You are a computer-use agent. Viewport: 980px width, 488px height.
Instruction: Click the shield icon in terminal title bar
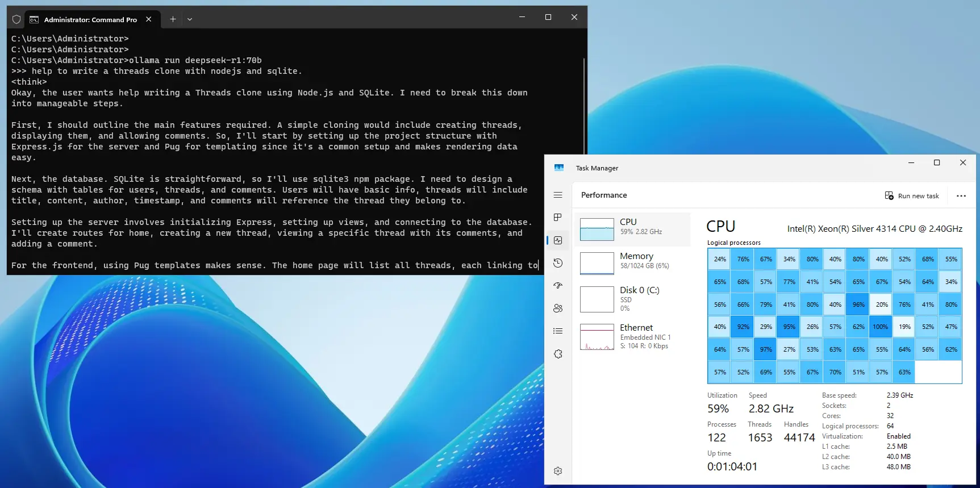16,19
